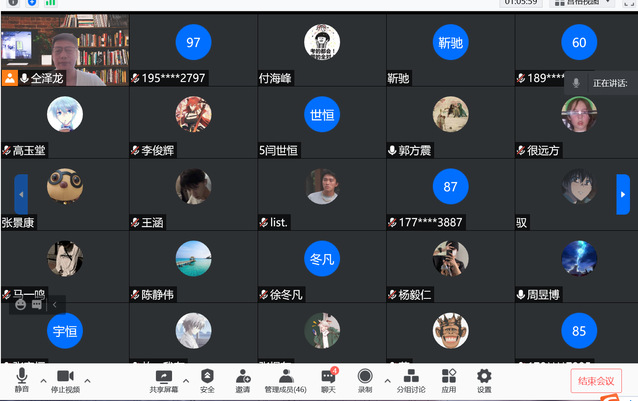Click the End Meeting (结束会议) button

[x=596, y=380]
